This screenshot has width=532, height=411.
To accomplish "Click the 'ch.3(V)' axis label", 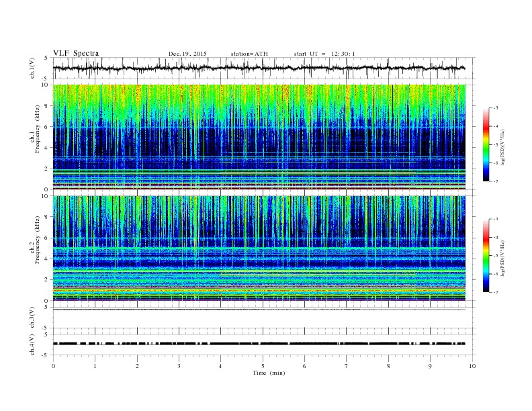I will click(32, 318).
